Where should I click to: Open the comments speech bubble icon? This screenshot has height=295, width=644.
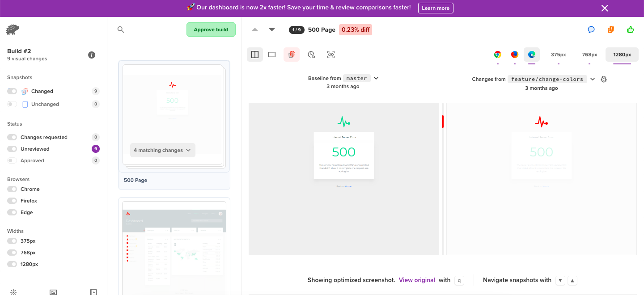pos(591,30)
